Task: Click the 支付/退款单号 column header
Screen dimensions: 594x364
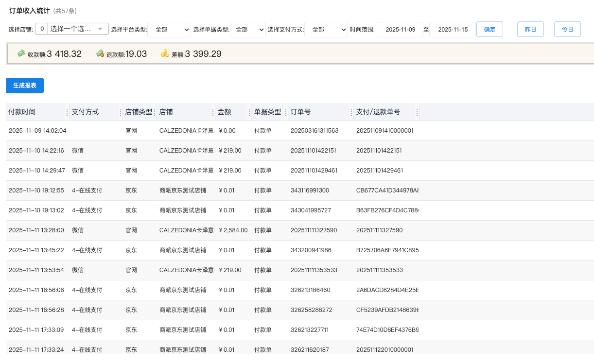Action: coord(378,112)
